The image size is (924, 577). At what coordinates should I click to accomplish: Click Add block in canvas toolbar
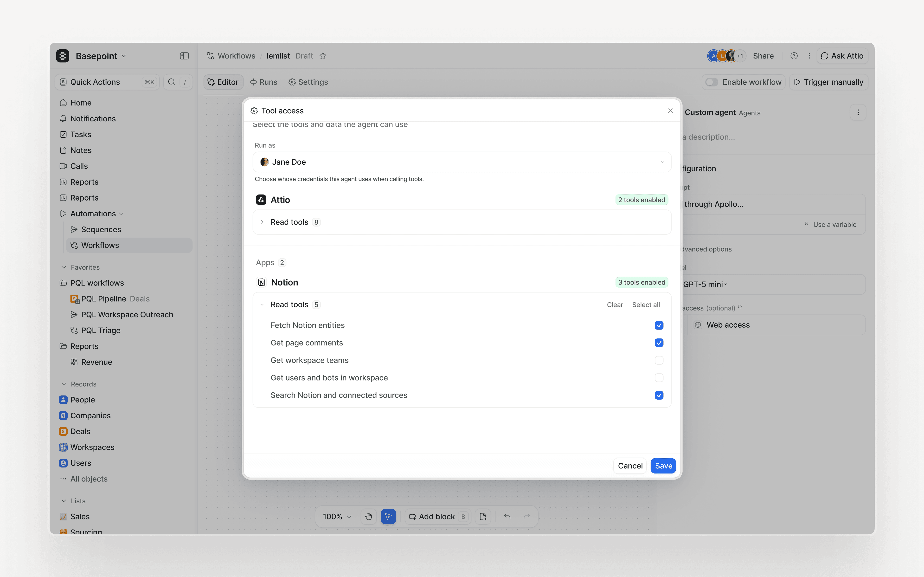[437, 516]
